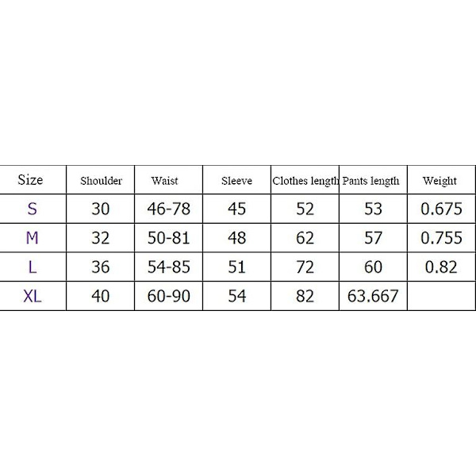Select the L size row label
The height and width of the screenshot is (476, 476).
[x=33, y=267]
